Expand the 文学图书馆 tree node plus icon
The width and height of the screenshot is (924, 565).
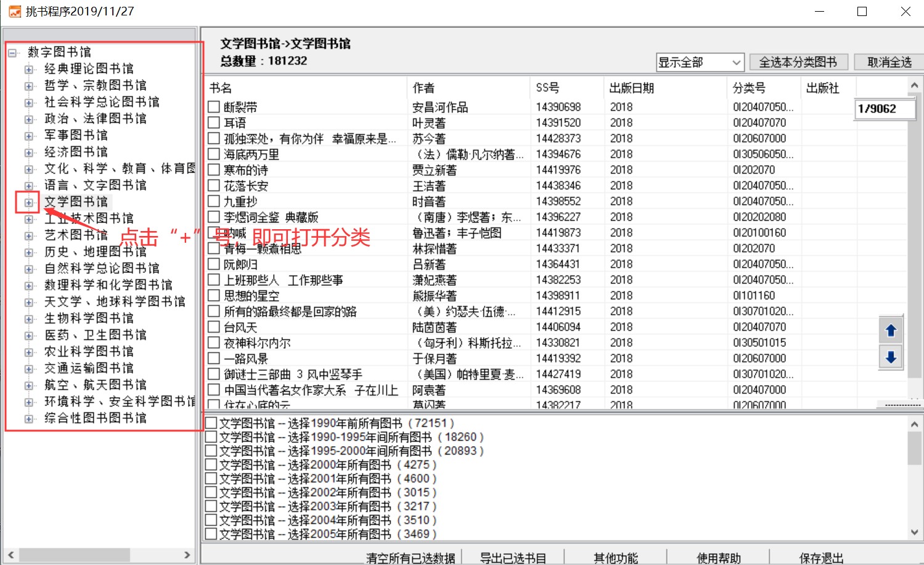tap(28, 202)
